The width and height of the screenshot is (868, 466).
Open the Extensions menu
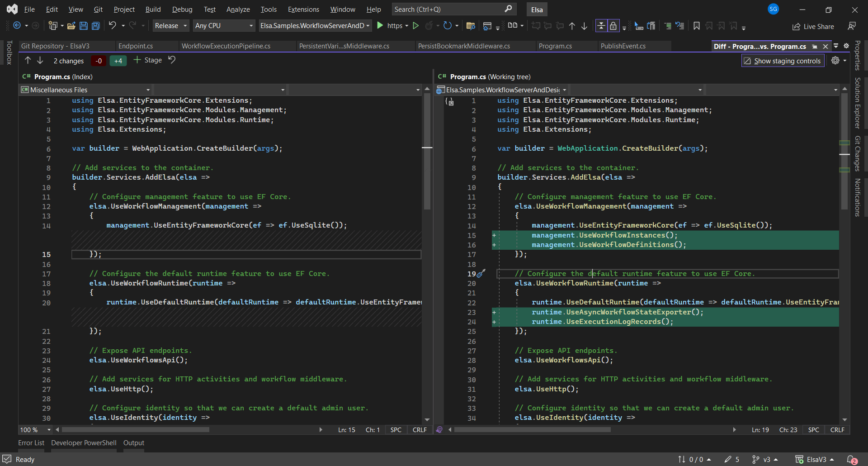pos(303,10)
